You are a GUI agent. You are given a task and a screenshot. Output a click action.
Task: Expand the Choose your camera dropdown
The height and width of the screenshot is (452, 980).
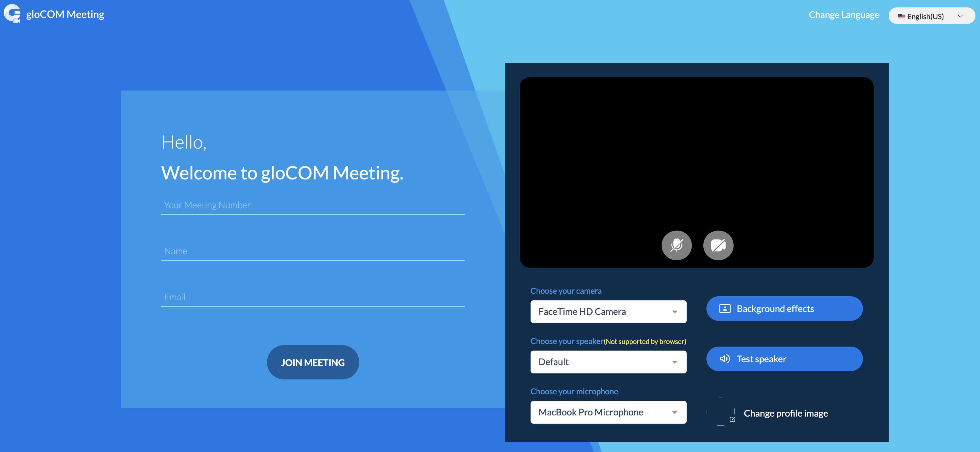674,311
